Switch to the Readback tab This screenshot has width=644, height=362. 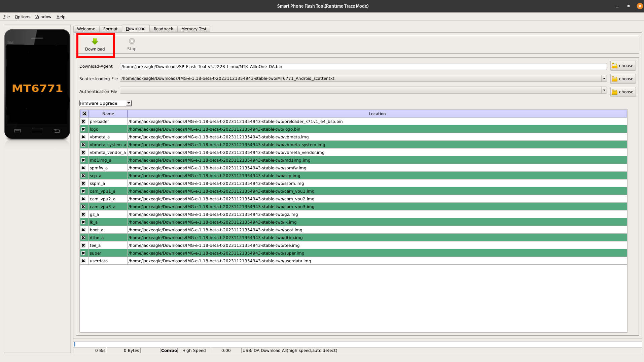[x=163, y=29]
